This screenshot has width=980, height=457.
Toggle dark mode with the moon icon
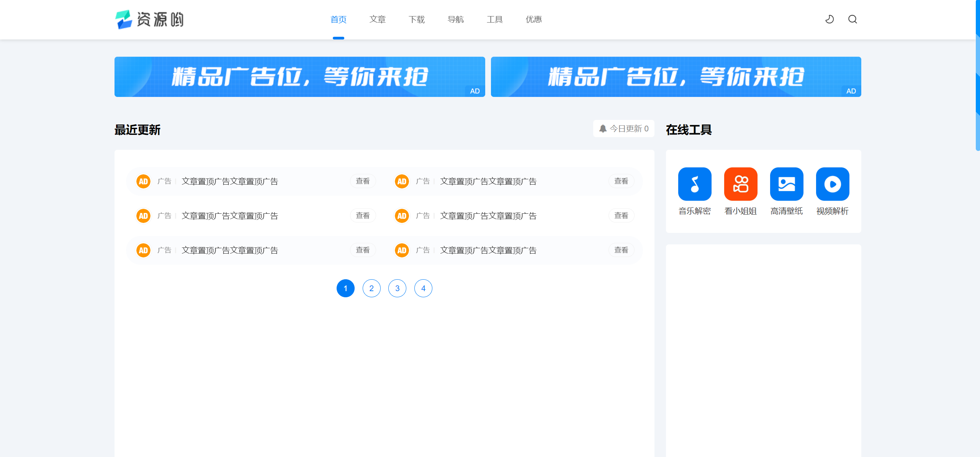pos(829,19)
